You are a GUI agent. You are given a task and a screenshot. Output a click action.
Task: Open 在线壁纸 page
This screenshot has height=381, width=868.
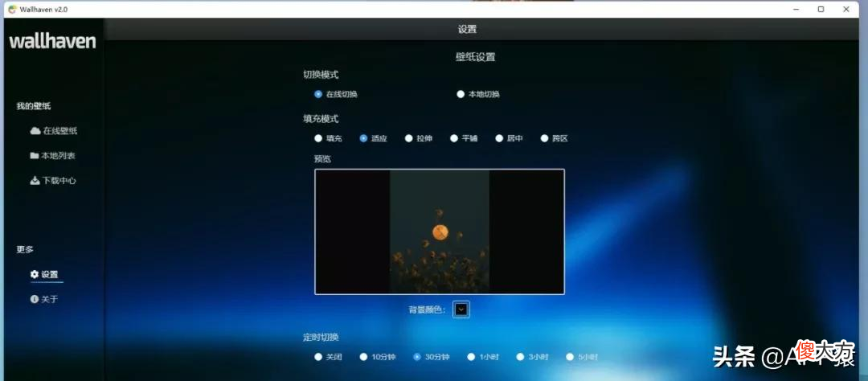54,131
